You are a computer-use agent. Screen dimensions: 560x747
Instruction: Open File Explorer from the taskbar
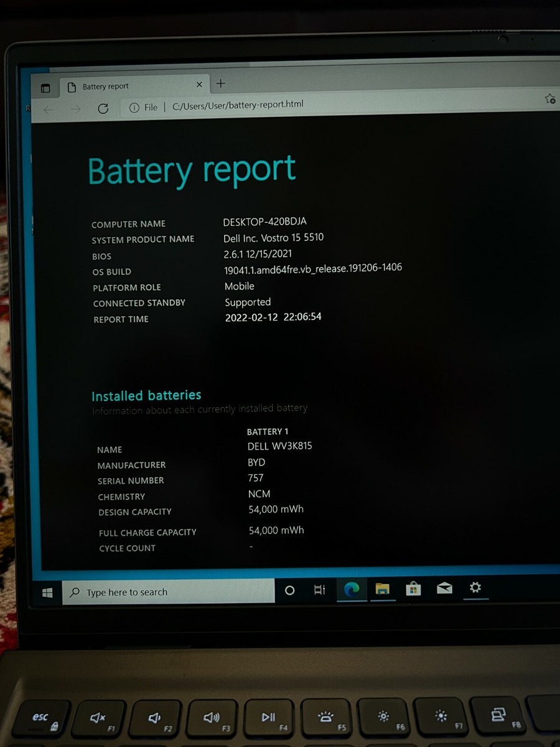tap(382, 588)
